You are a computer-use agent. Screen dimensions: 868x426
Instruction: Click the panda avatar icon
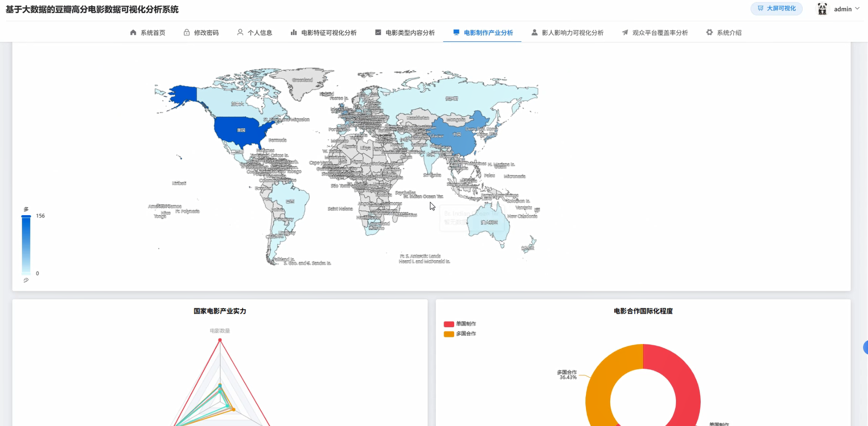pyautogui.click(x=822, y=9)
